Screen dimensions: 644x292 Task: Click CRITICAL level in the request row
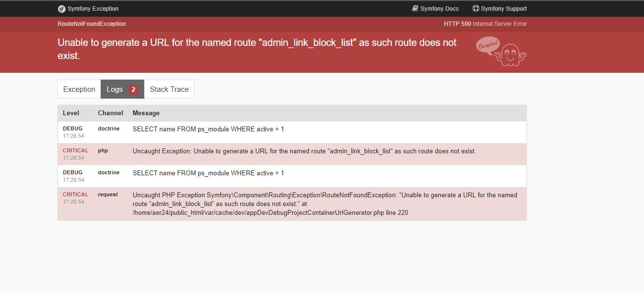click(76, 194)
